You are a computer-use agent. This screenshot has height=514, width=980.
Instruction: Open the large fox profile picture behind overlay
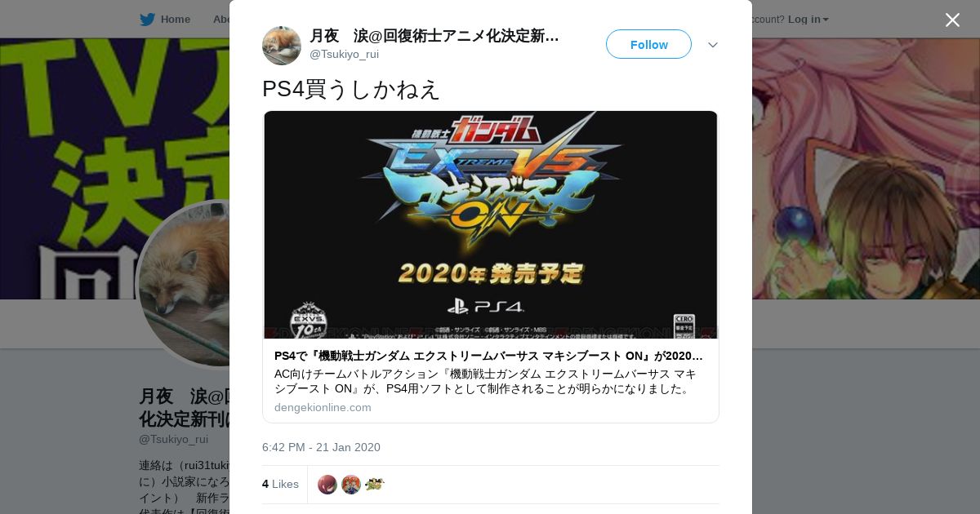(x=184, y=284)
